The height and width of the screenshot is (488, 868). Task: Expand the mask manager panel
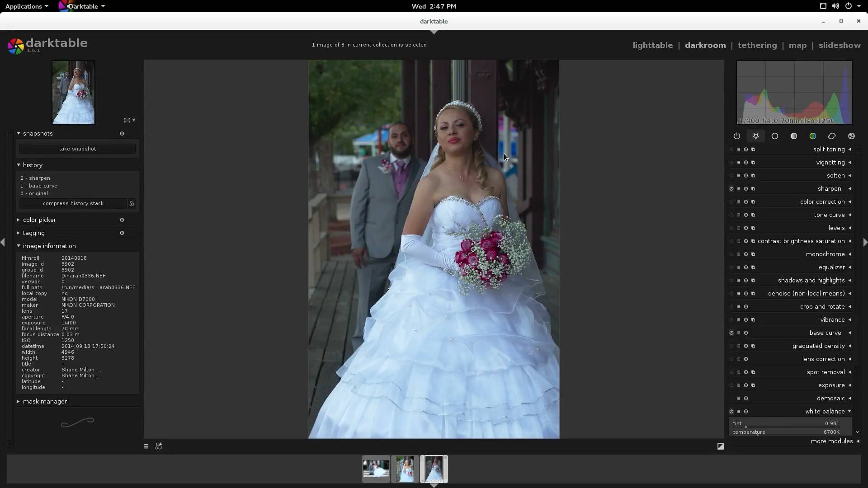pyautogui.click(x=45, y=401)
